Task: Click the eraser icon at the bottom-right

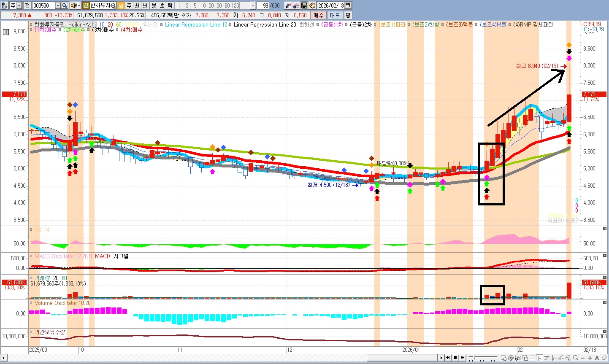Action: 604,358
